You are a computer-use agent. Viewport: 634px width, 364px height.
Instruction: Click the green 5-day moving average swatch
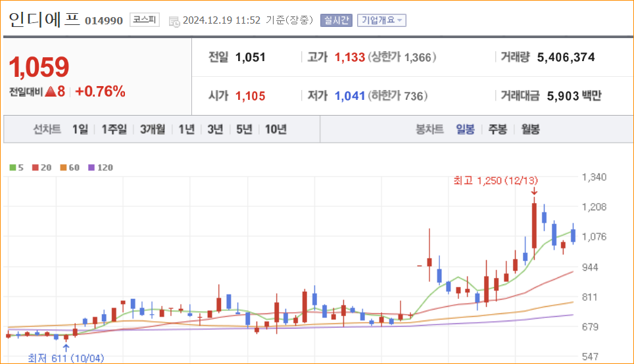tap(12, 168)
